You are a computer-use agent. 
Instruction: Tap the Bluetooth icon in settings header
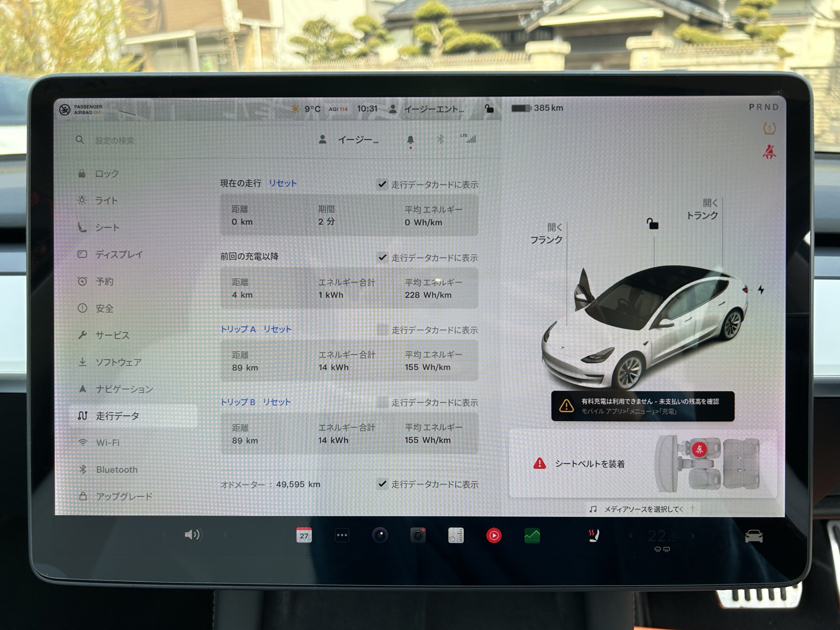tap(440, 139)
